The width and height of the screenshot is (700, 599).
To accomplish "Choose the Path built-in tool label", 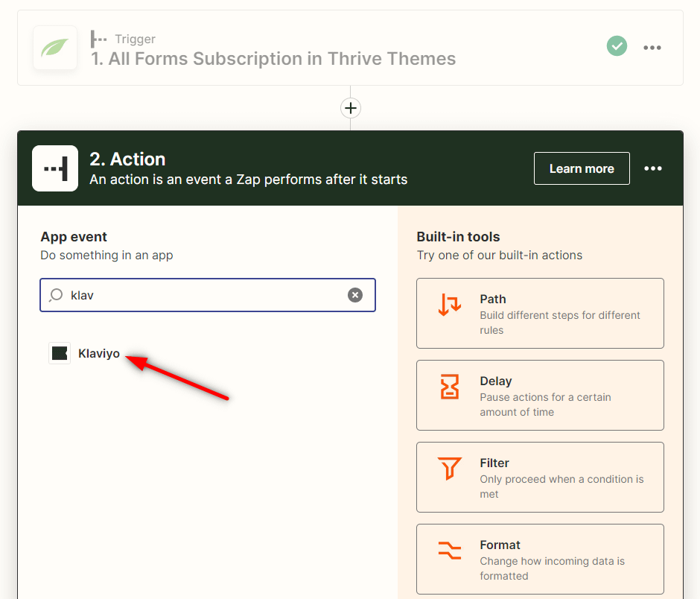I will coord(493,299).
